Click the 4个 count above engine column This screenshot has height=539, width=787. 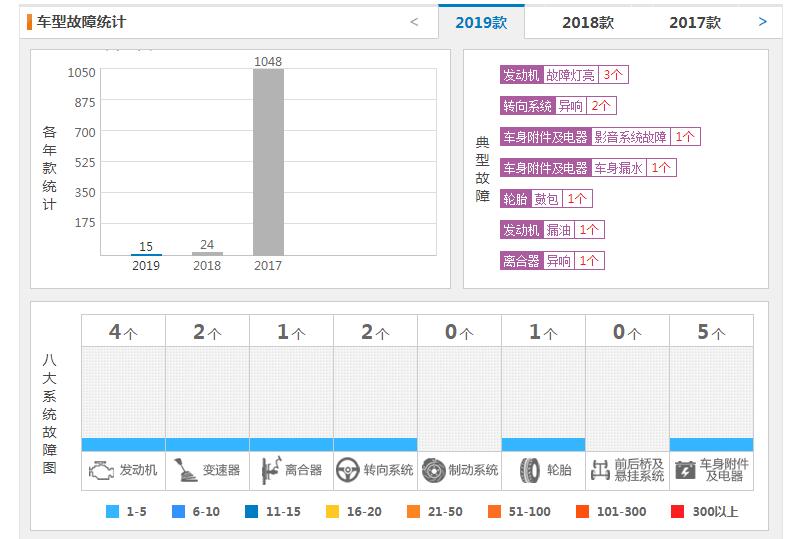[123, 332]
